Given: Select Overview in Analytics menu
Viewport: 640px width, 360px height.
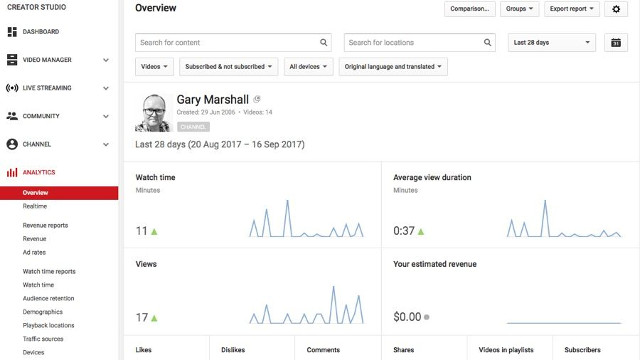Looking at the screenshot, I should [x=59, y=193].
